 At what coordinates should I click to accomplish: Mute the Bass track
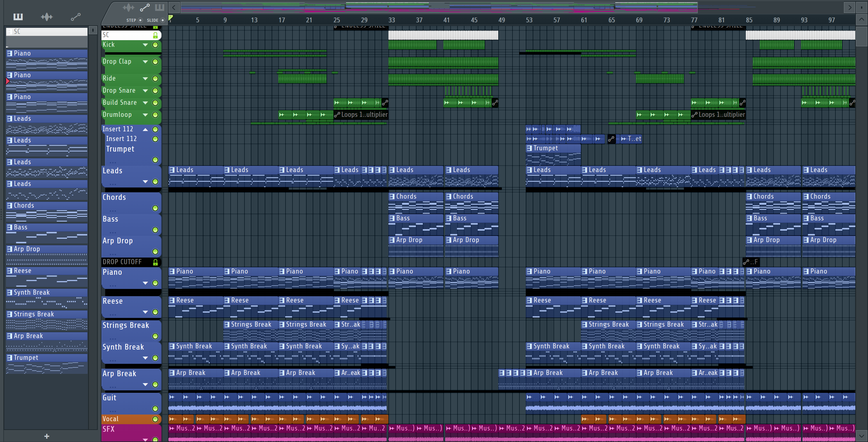[155, 230]
